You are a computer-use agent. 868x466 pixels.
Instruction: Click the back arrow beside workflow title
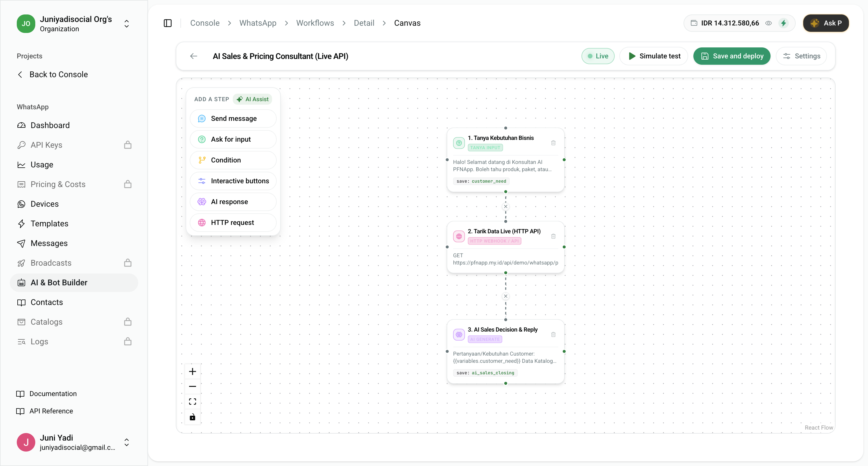pos(194,56)
